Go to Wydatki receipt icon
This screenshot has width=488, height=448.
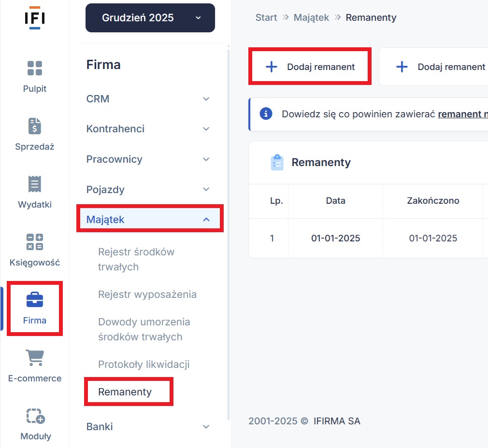pos(35,184)
